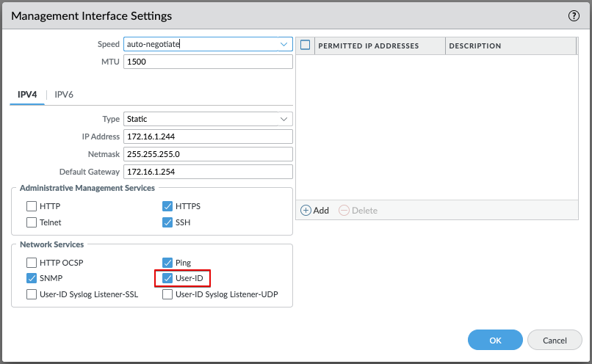Click inside the IP Address field

(208, 136)
